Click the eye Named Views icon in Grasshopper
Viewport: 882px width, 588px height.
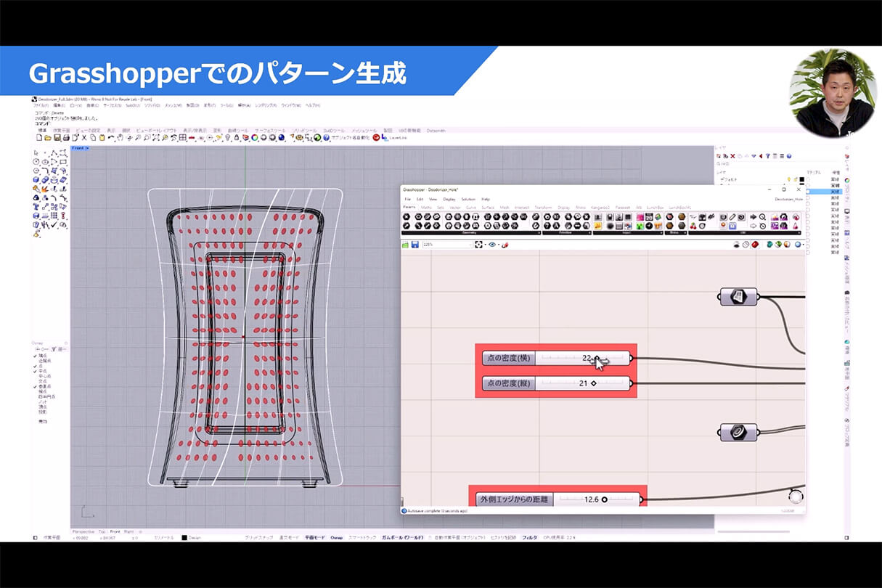[x=492, y=245]
